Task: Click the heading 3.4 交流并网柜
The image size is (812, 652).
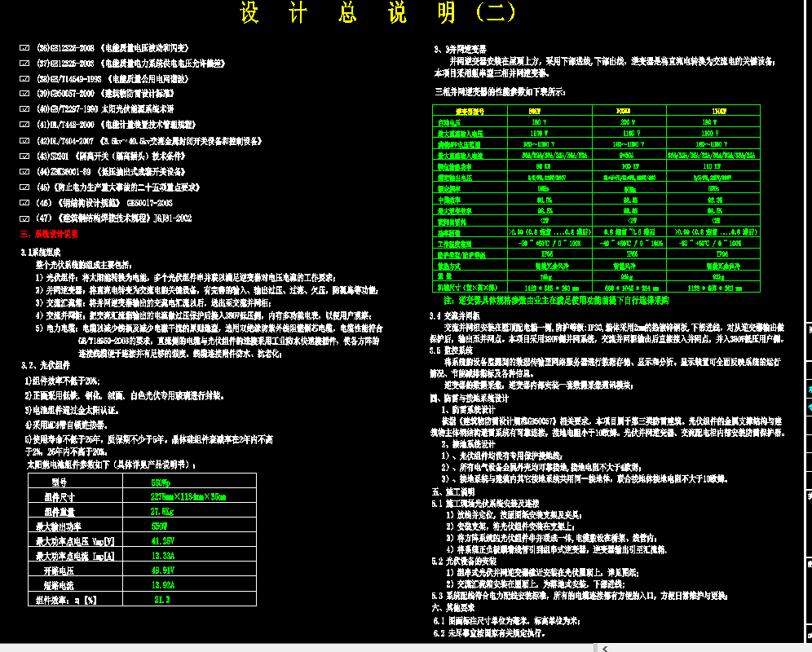Action: pyautogui.click(x=455, y=316)
